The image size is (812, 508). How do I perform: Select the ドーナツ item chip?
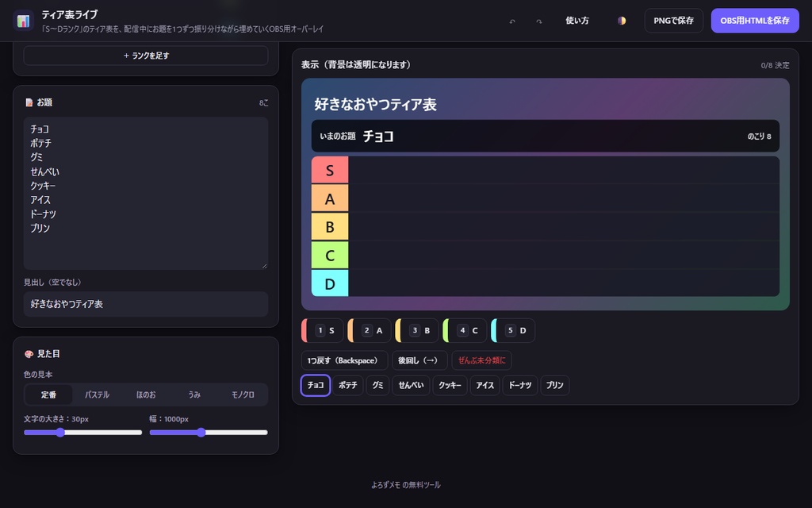[x=520, y=385]
